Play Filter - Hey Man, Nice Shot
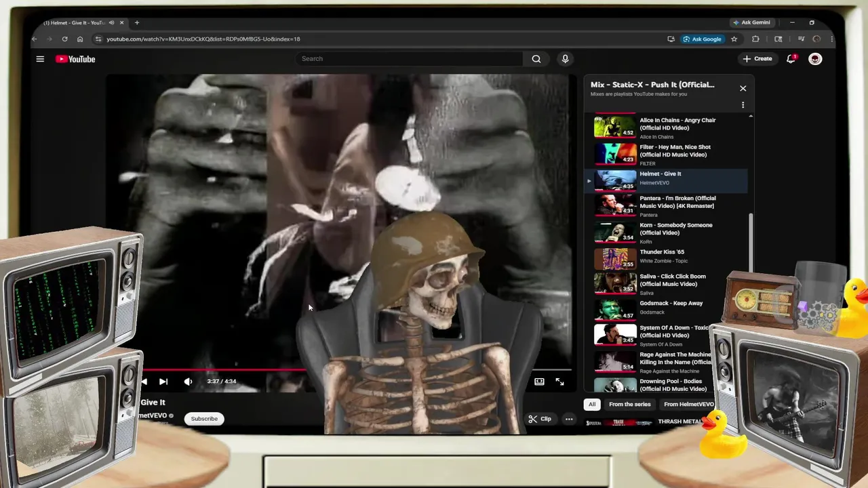This screenshot has width=868, height=488. click(667, 155)
